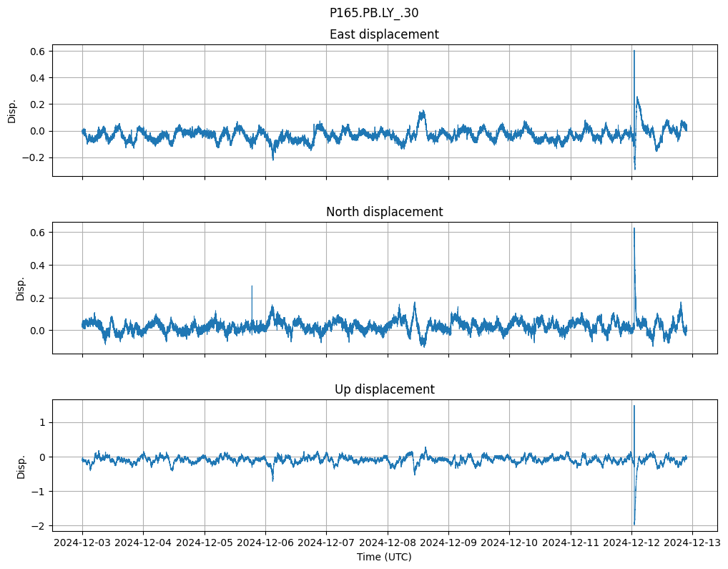
Task: Click the East displacement spike peak near 0.6
Action: point(634,52)
